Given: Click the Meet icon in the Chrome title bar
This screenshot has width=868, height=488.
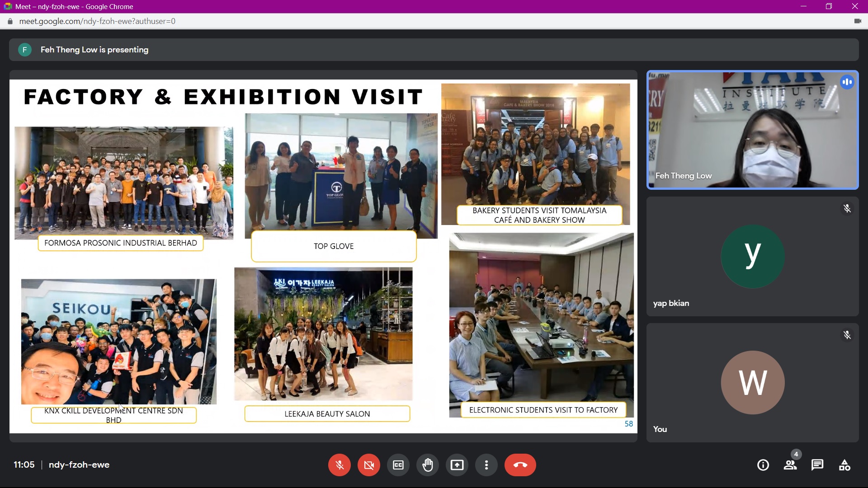Looking at the screenshot, I should pos(8,6).
